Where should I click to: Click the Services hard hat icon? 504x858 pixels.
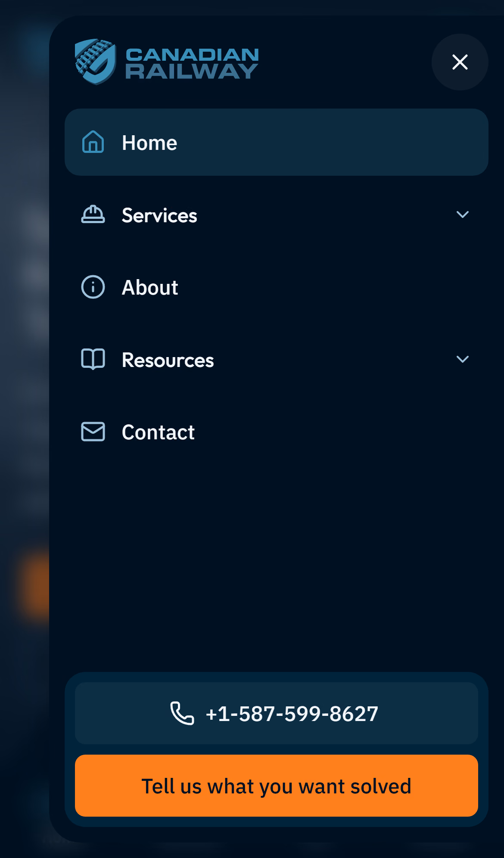coord(93,214)
